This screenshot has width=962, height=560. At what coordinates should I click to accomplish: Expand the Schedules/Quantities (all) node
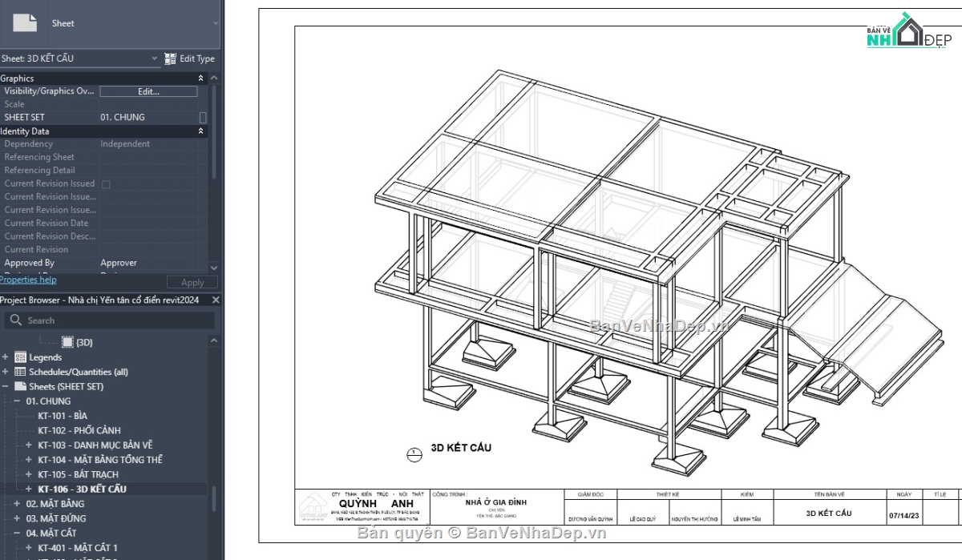click(x=6, y=372)
